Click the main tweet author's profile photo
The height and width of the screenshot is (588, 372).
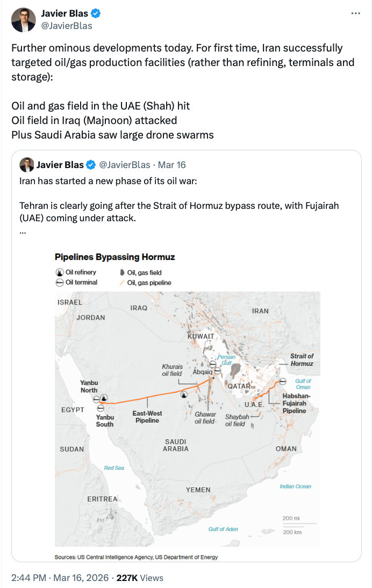(23, 19)
